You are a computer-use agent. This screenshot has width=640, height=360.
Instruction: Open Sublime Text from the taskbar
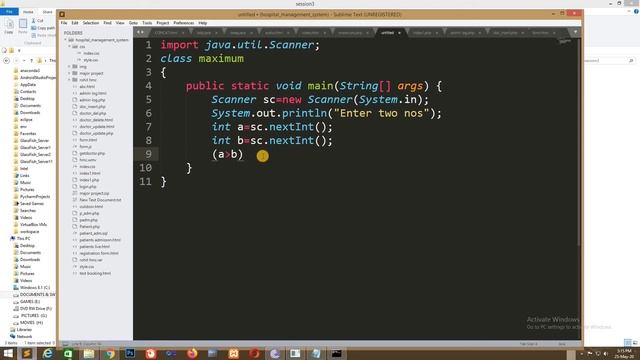(27, 353)
